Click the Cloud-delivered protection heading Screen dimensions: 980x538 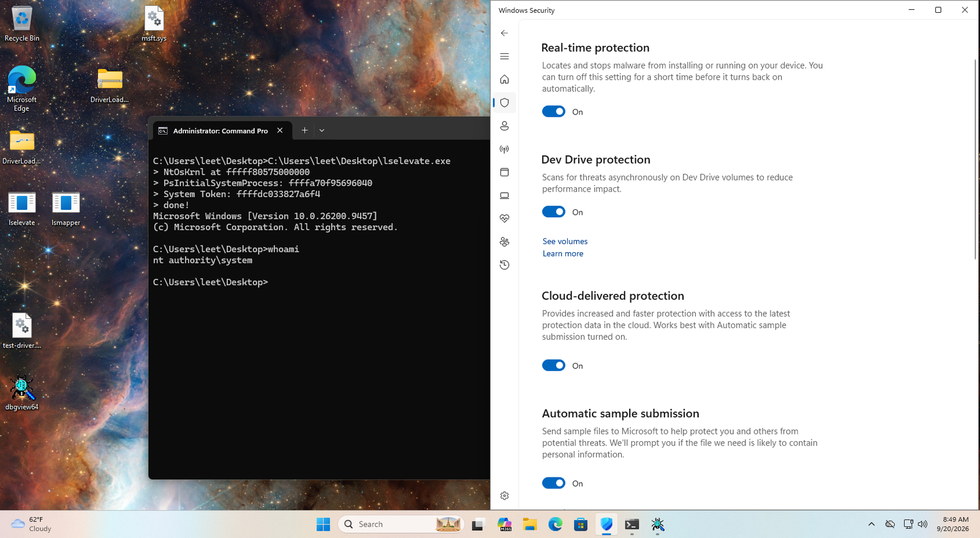click(612, 296)
